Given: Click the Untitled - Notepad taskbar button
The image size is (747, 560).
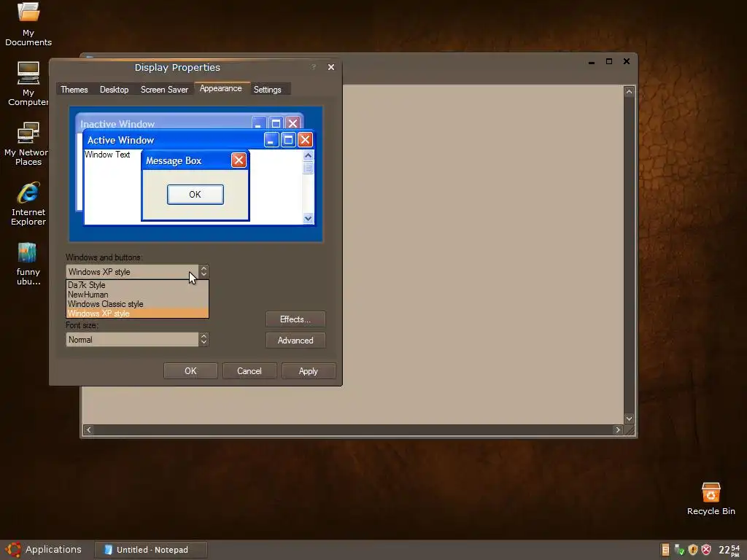Looking at the screenshot, I should (x=150, y=550).
